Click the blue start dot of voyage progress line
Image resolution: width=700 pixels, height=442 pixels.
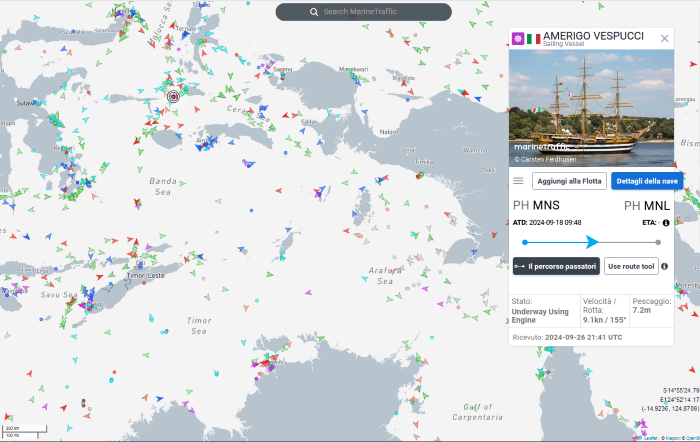point(525,242)
